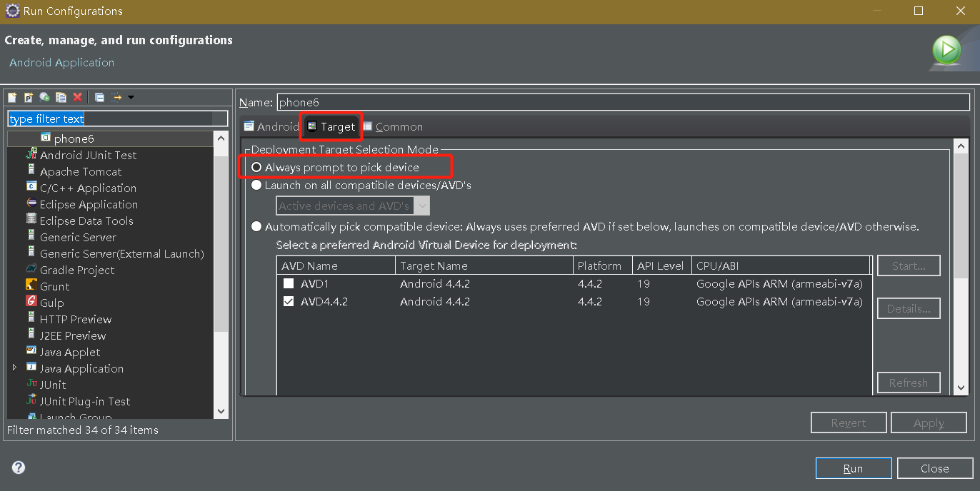Create a new launch configuration
Viewport: 980px width, 491px height.
[x=12, y=97]
